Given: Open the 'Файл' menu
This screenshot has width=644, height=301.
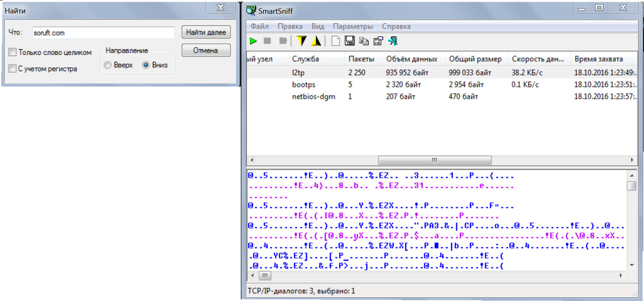Looking at the screenshot, I should [260, 26].
